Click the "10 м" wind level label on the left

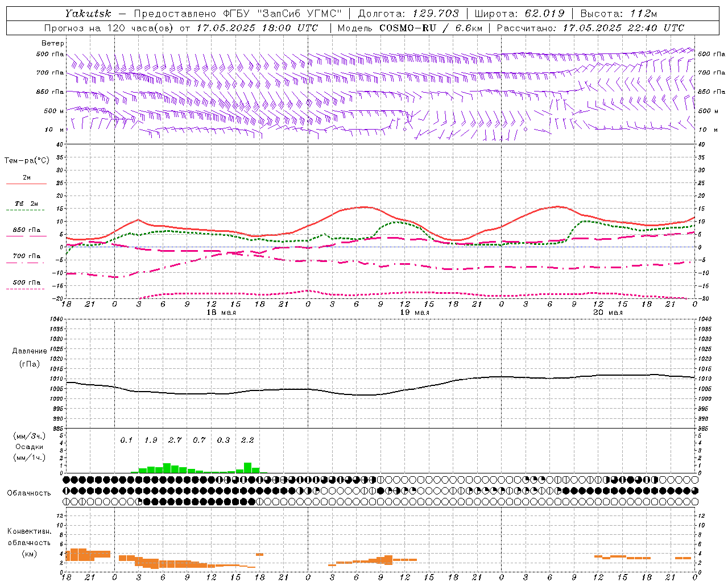coord(54,130)
